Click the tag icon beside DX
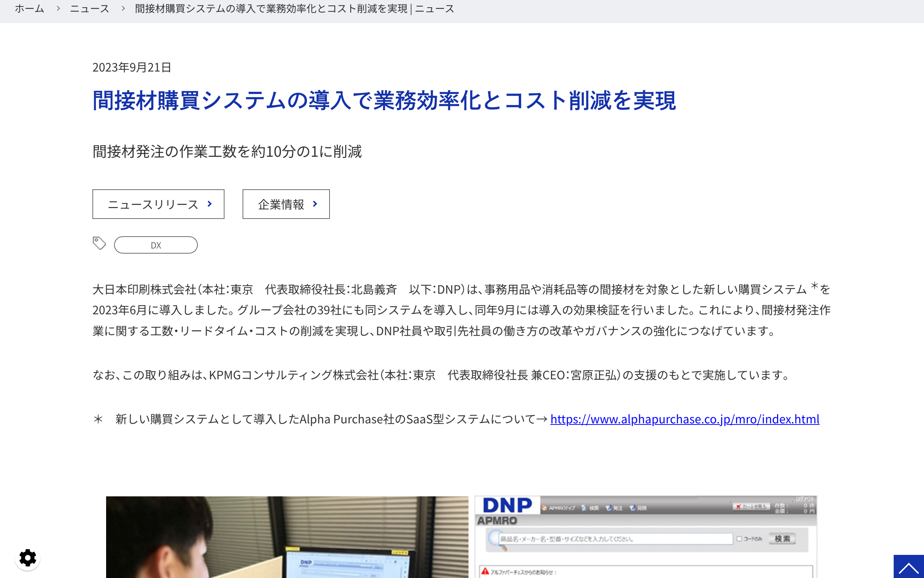924x578 pixels. 99,243
